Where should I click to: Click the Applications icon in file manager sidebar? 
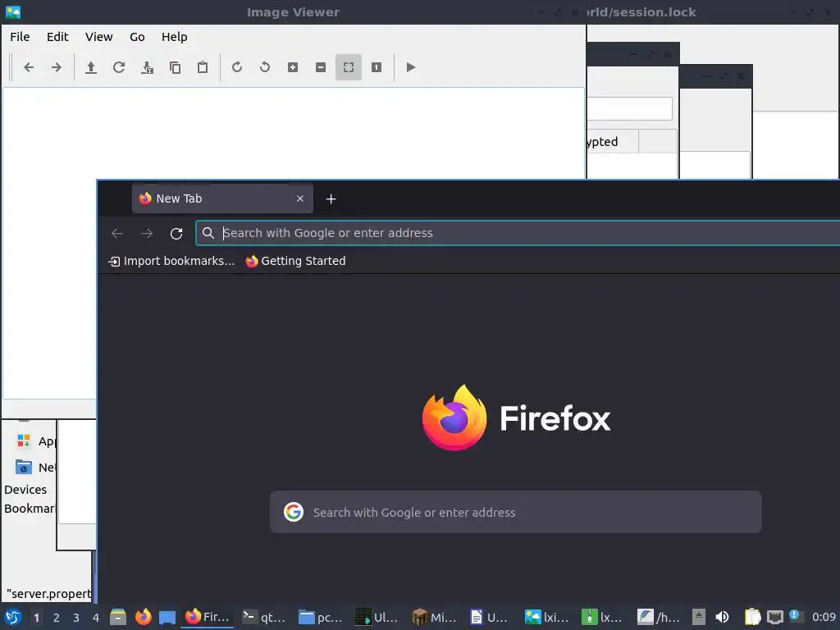pyautogui.click(x=24, y=441)
